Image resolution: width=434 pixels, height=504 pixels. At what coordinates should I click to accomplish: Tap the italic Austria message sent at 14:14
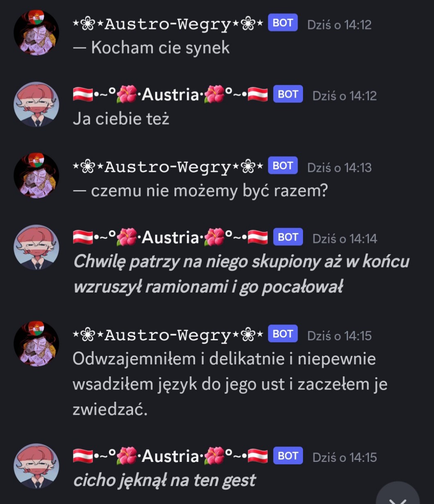[241, 274]
